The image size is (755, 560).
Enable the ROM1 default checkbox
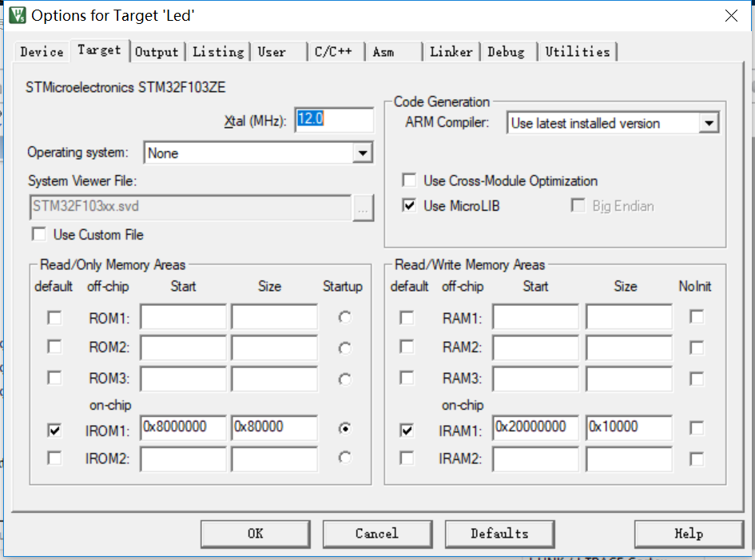coord(54,317)
